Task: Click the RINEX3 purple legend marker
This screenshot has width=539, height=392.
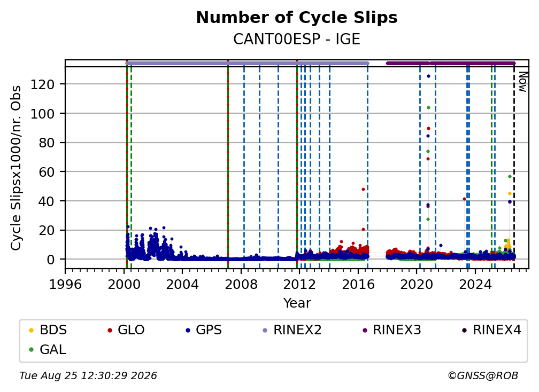Action: 365,330
